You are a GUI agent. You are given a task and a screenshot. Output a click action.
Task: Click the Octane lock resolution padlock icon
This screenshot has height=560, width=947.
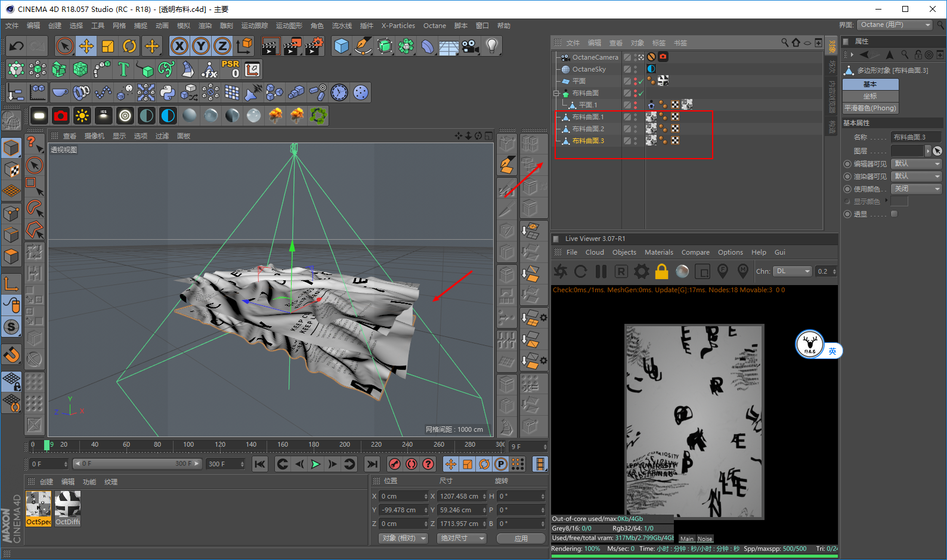(661, 272)
